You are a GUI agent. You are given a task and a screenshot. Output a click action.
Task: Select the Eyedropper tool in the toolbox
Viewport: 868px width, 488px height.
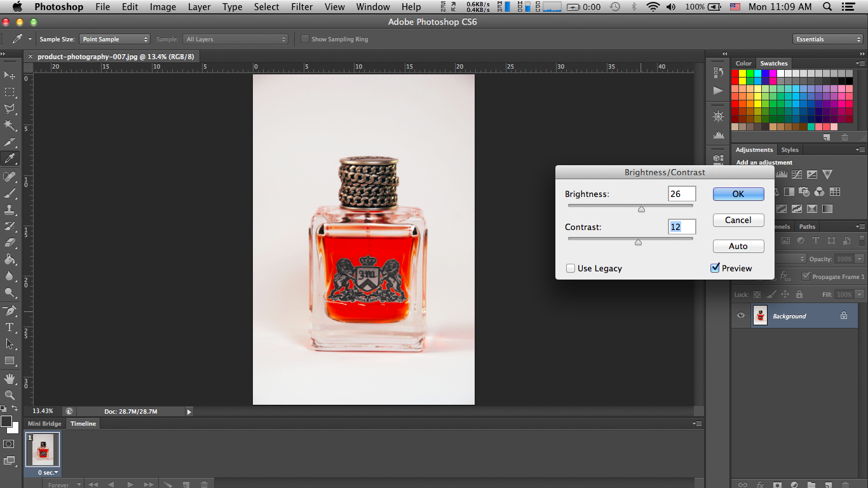click(10, 158)
